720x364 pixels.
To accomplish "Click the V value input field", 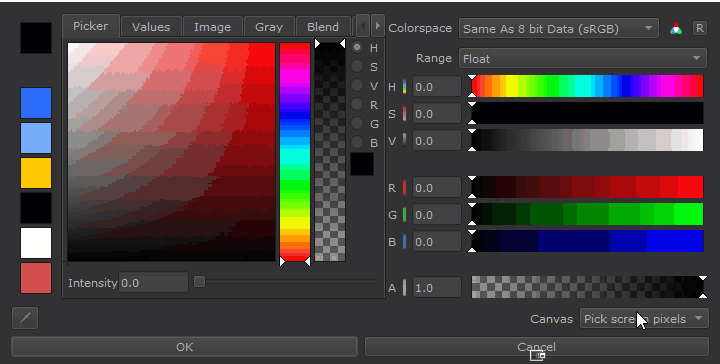I will (x=437, y=141).
